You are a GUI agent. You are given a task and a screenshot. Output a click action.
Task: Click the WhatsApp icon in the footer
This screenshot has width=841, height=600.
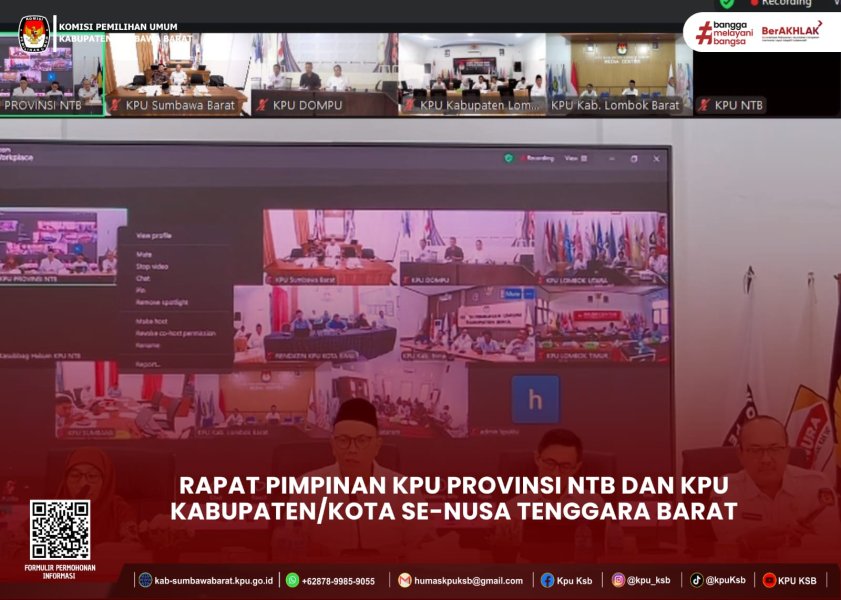click(x=292, y=580)
